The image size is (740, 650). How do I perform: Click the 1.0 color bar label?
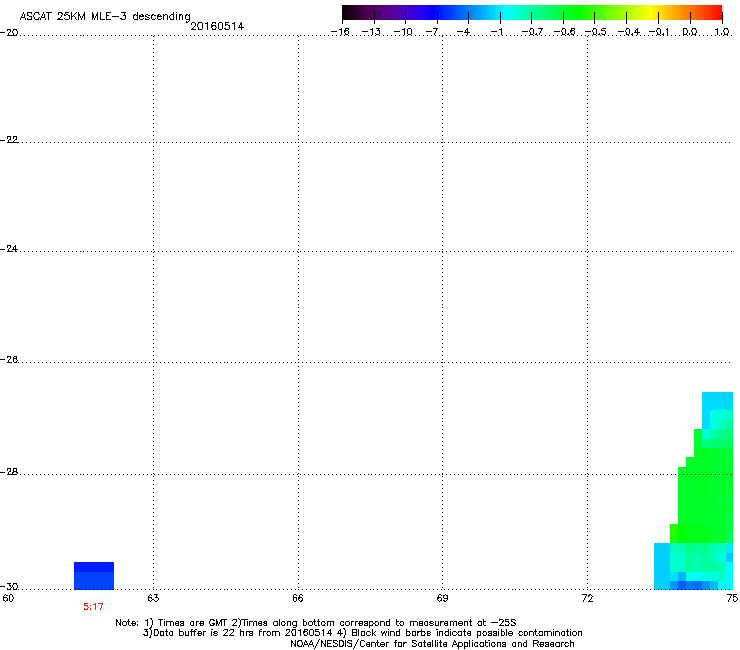[722, 32]
